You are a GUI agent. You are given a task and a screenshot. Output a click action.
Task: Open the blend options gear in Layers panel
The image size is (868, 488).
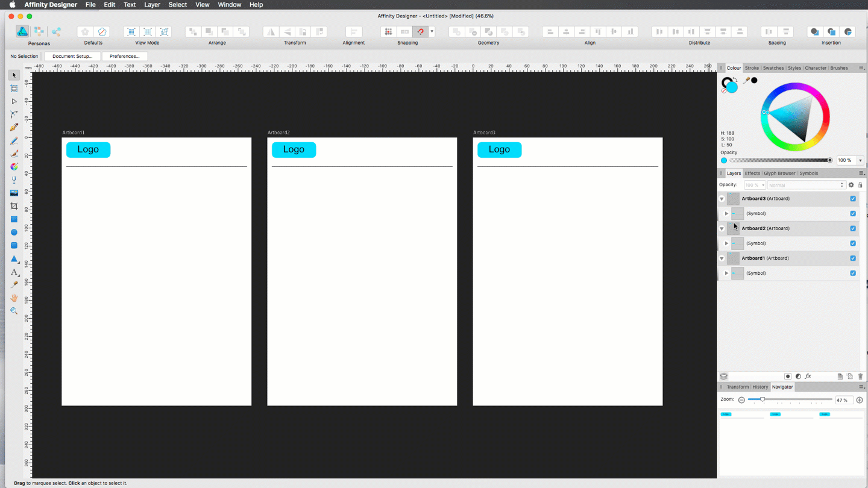coord(851,184)
